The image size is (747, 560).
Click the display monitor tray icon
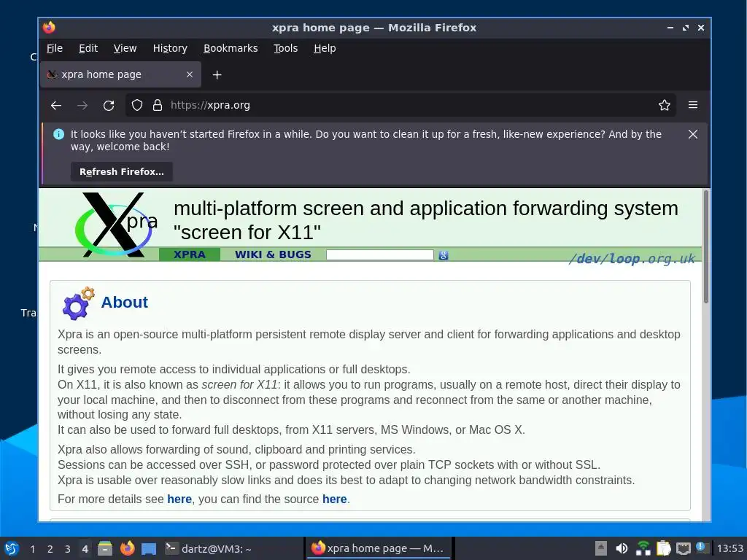click(684, 548)
